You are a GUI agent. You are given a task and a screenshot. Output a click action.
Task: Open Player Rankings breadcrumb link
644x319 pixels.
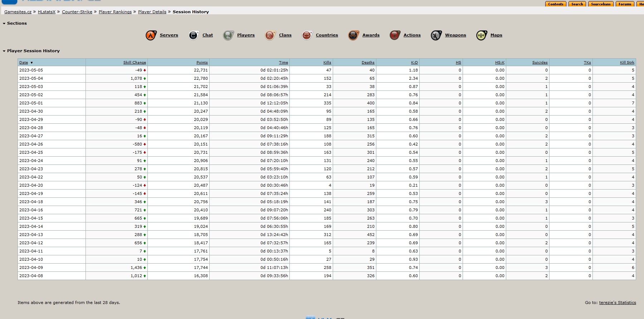click(115, 12)
